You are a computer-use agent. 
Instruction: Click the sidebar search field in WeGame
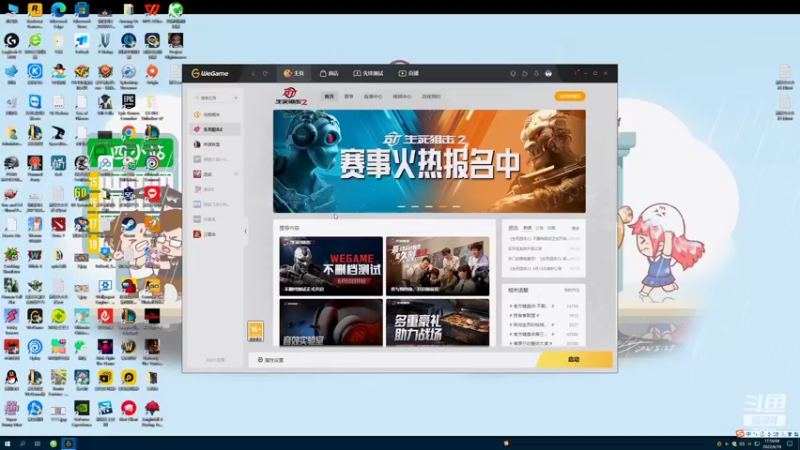pos(211,98)
